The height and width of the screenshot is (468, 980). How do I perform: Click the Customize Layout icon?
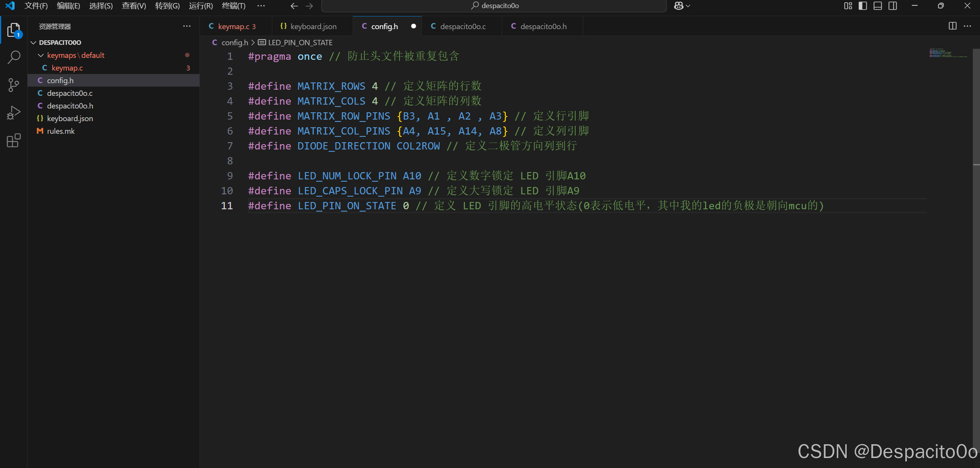848,6
